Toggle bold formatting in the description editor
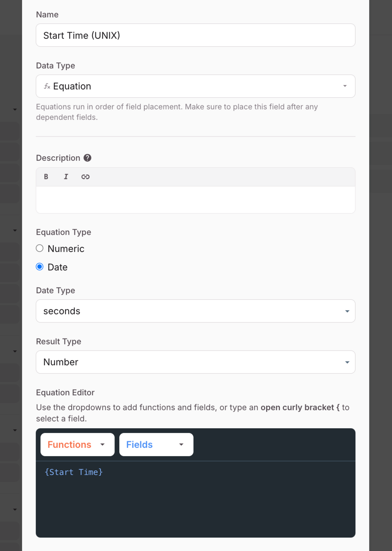This screenshot has height=551, width=392. pyautogui.click(x=46, y=177)
